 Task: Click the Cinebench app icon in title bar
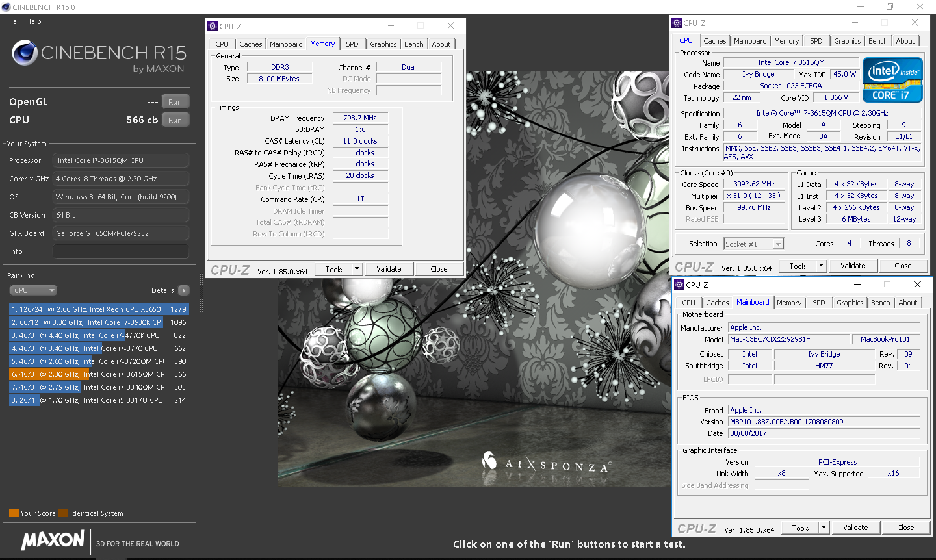[6, 7]
